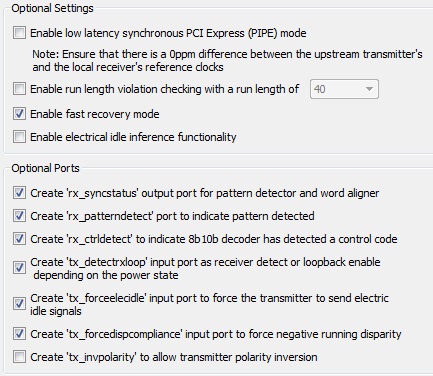Enable low latency synchronous PCI Express mode checkbox
The height and width of the screenshot is (376, 433).
(x=19, y=33)
